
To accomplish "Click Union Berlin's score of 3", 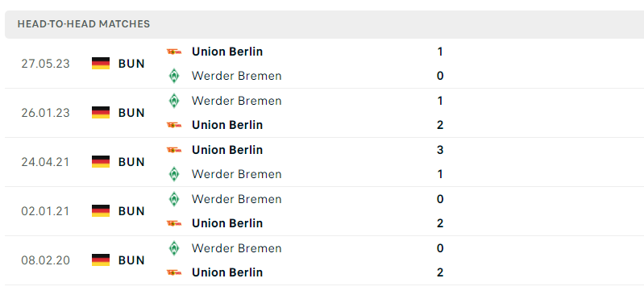I will (x=440, y=150).
